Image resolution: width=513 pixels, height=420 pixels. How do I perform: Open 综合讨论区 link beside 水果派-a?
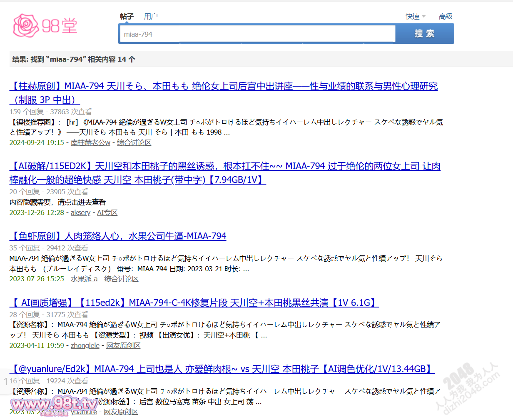click(121, 279)
